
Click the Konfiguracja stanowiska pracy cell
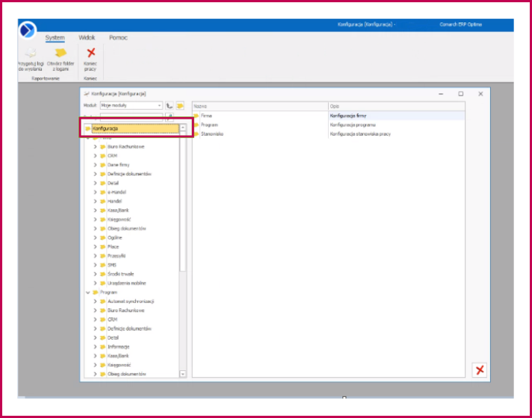(x=397, y=134)
